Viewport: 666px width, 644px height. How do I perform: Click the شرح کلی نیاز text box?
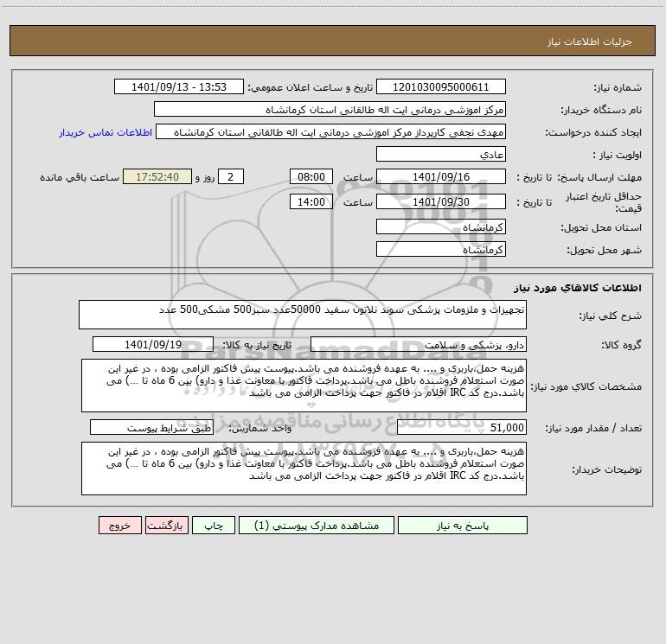tap(303, 315)
